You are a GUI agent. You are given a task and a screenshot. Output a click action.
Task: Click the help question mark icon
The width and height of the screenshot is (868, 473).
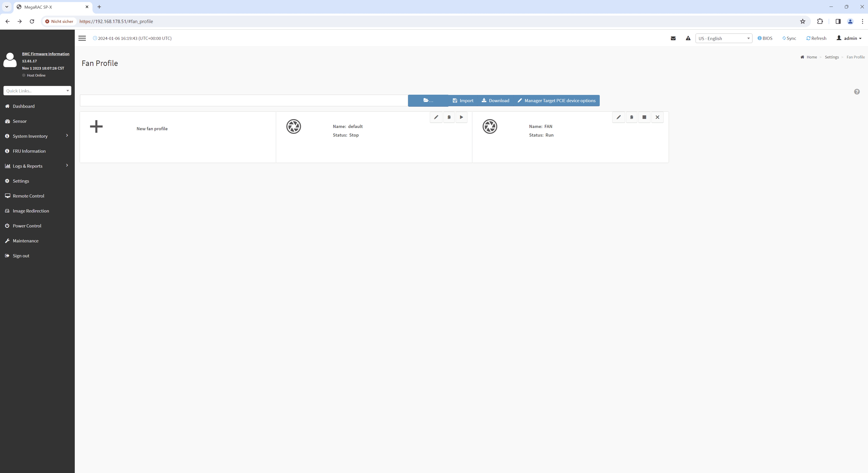pyautogui.click(x=856, y=92)
